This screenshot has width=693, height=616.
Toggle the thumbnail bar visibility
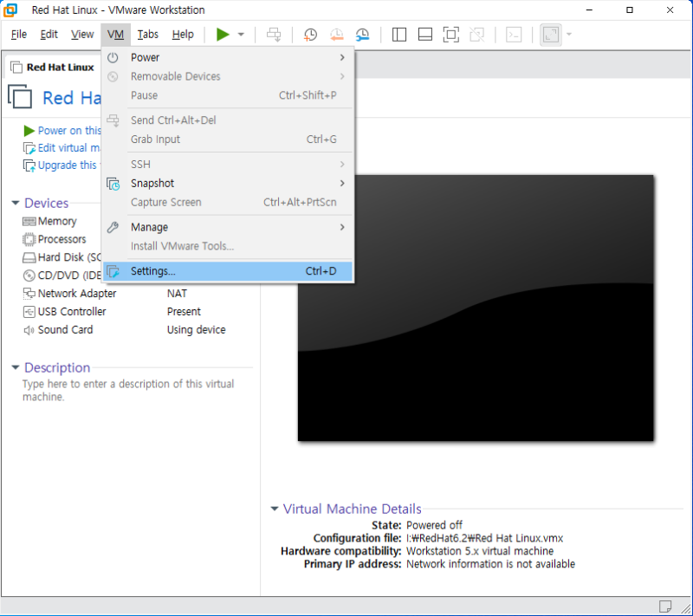pyautogui.click(x=424, y=35)
